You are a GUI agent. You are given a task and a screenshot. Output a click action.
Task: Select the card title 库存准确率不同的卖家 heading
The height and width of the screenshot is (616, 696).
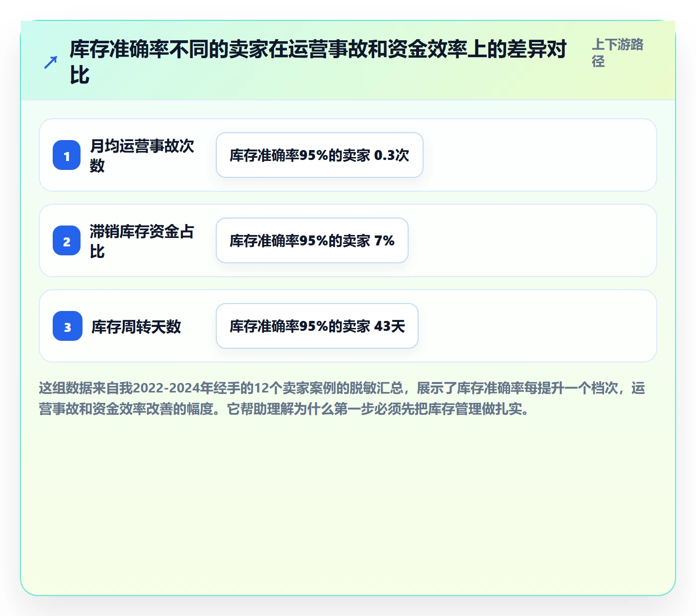coord(318,62)
